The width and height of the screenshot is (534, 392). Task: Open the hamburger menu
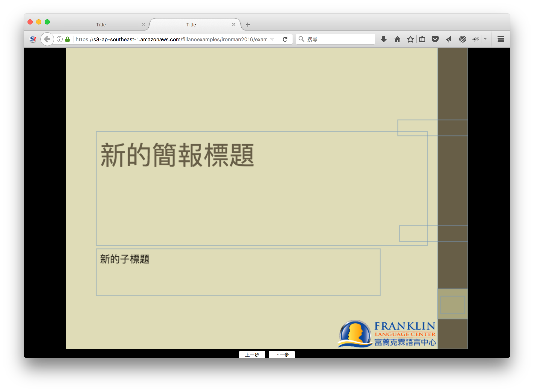pyautogui.click(x=501, y=39)
